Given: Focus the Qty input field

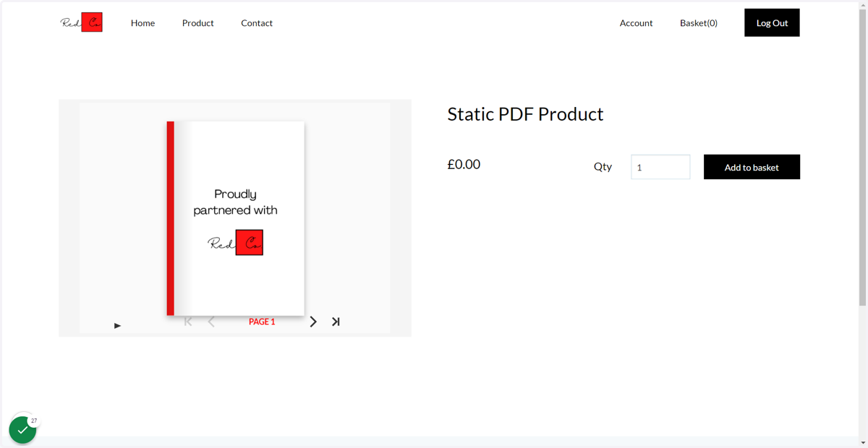Looking at the screenshot, I should click(x=660, y=167).
